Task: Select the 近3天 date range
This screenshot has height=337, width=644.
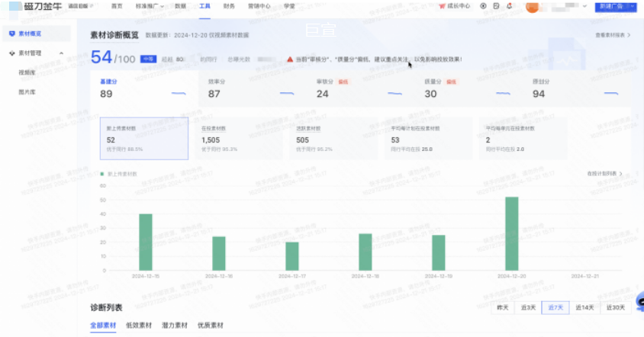Action: pyautogui.click(x=528, y=307)
